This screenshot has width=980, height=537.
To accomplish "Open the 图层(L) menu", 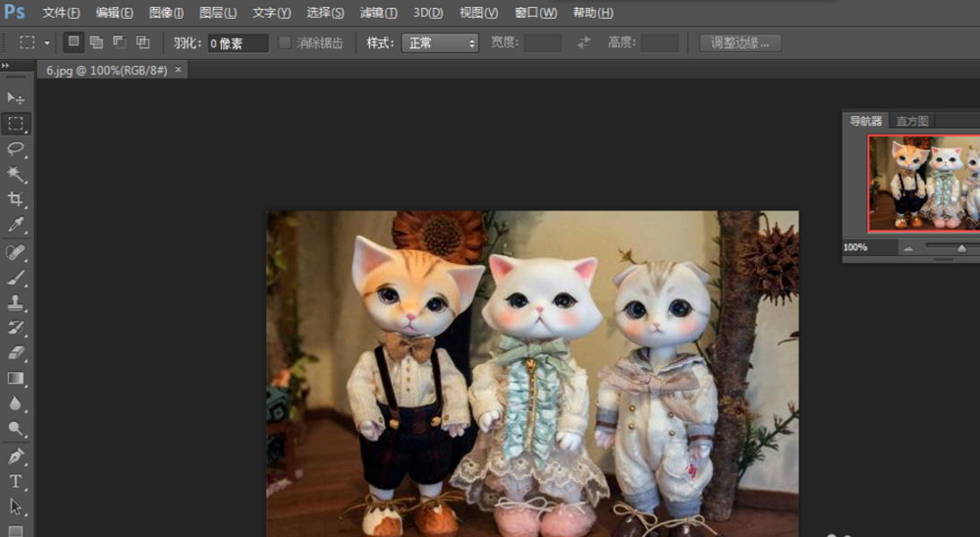I will 218,13.
